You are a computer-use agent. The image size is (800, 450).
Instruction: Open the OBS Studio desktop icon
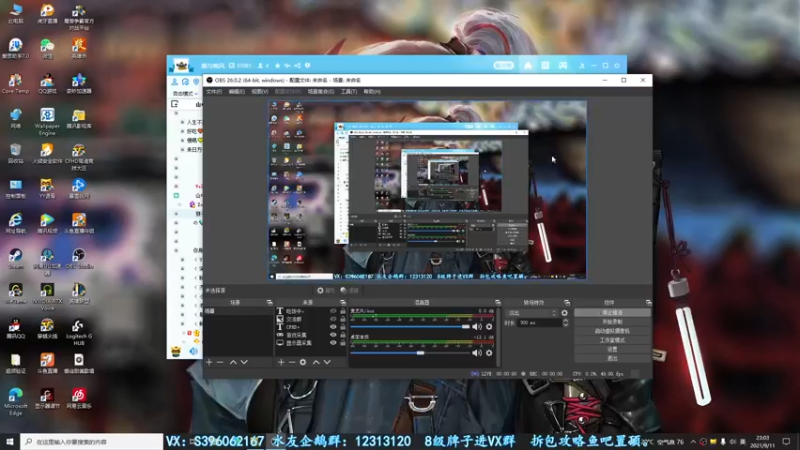pos(79,259)
